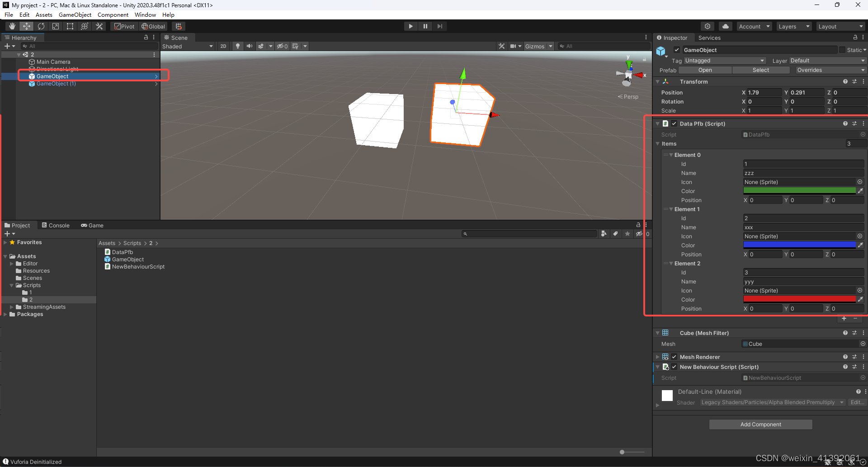Toggle scene audio speaker icon

tap(249, 46)
